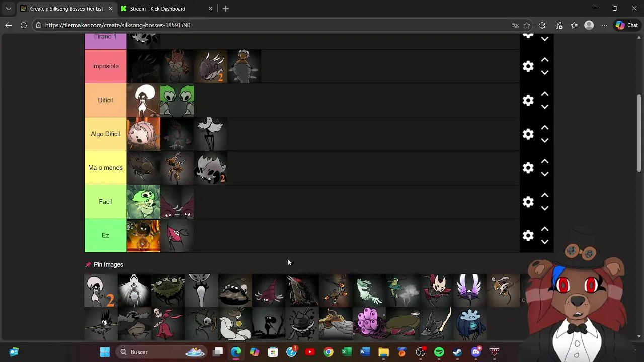Screen dimensions: 644x362
Task: Go back to previous page
Action: 9,25
